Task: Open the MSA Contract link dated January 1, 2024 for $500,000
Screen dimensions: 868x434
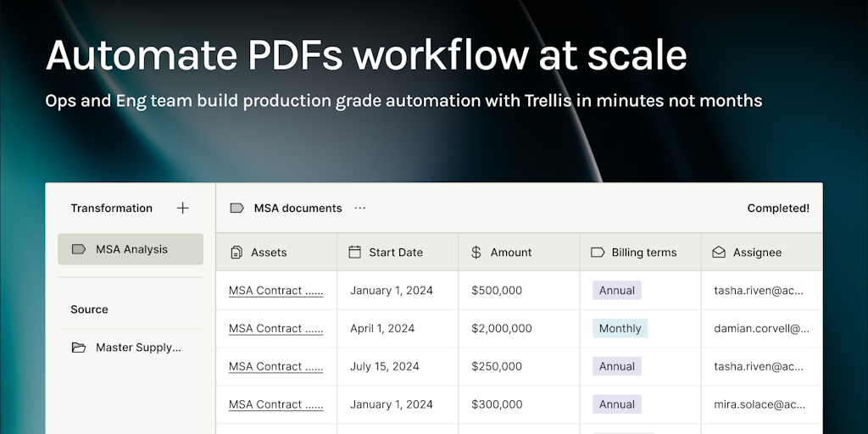Action: click(275, 291)
